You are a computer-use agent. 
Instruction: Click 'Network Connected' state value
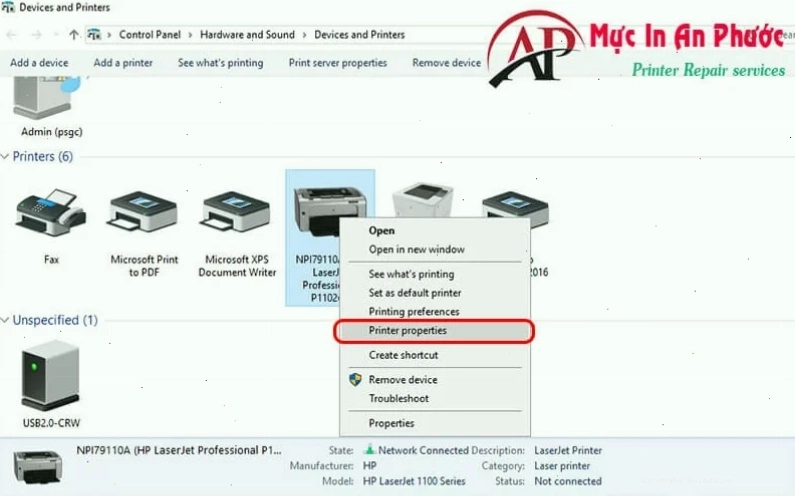point(423,450)
